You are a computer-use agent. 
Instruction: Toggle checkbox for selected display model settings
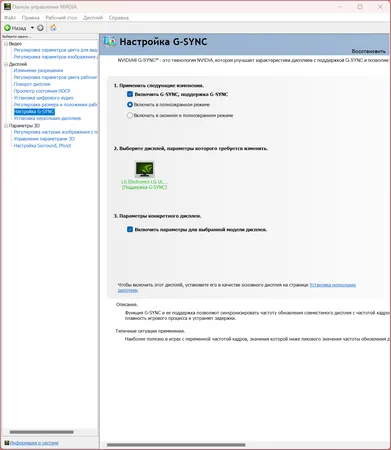(130, 229)
